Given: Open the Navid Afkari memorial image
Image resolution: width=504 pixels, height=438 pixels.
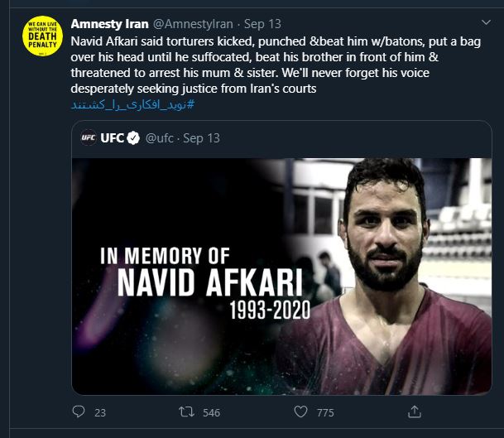Looking at the screenshot, I should (x=281, y=273).
